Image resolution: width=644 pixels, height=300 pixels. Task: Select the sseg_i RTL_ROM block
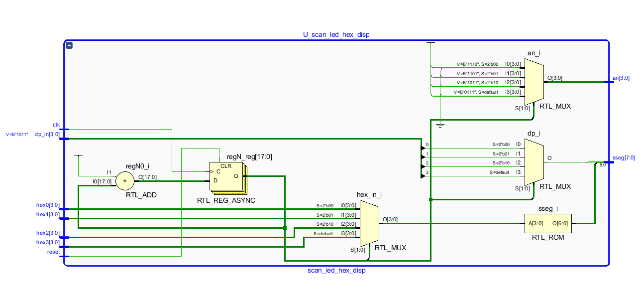tap(548, 223)
